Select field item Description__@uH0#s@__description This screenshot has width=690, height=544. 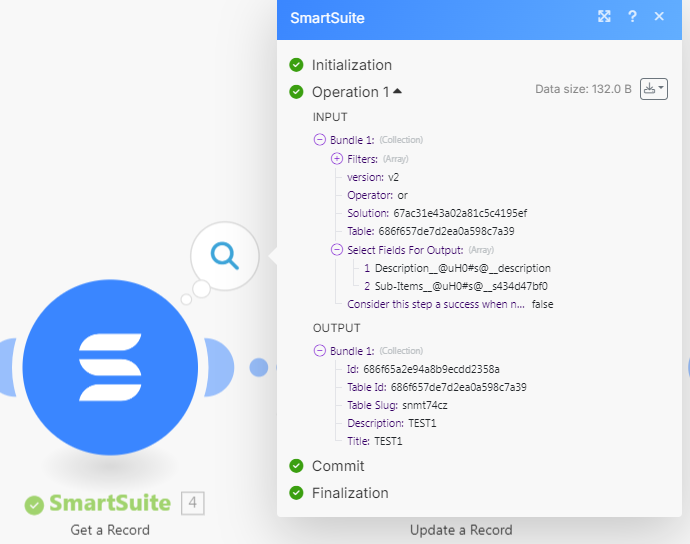coord(462,268)
